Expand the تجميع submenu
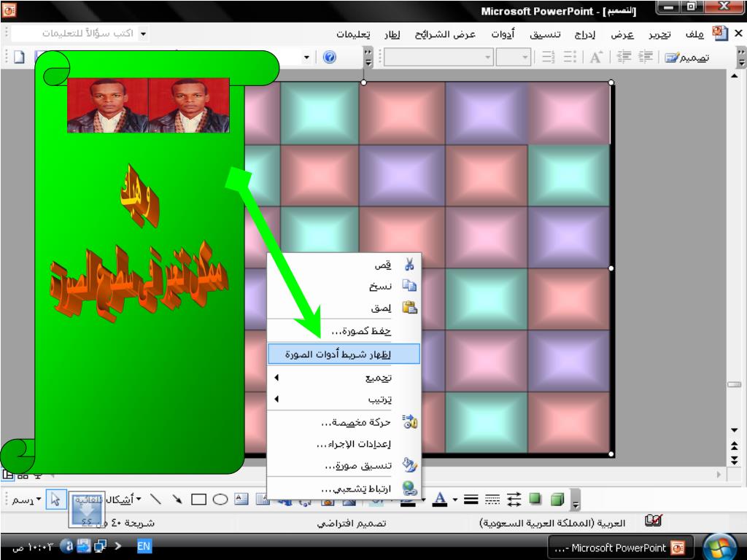 point(344,378)
